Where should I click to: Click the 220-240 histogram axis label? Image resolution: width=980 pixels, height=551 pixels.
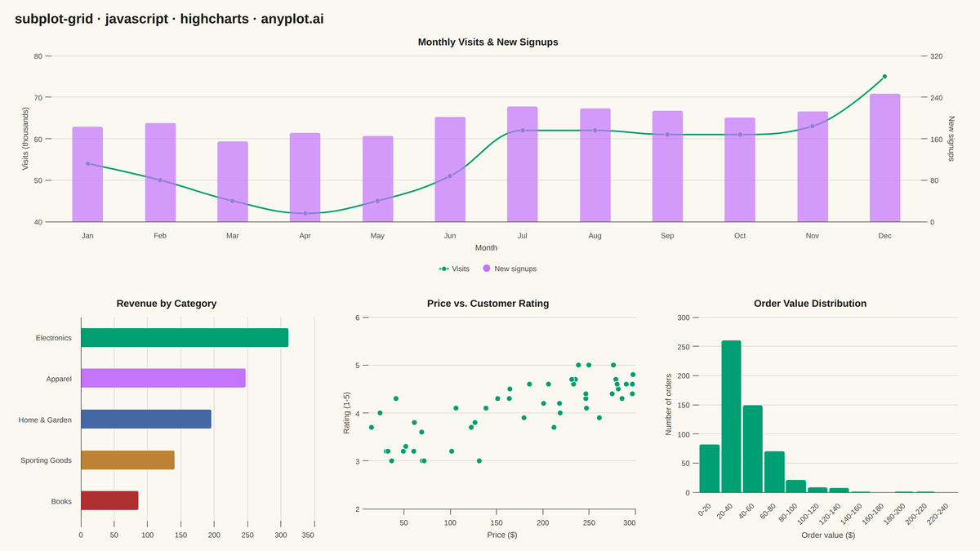[935, 513]
